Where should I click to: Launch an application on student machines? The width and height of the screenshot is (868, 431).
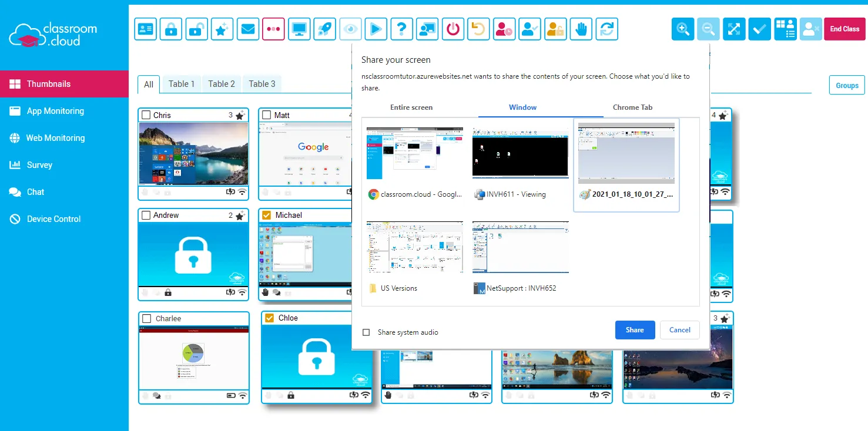click(x=324, y=29)
